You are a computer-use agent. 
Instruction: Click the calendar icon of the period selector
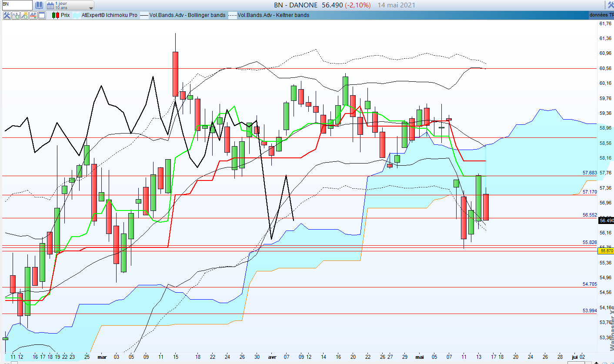click(x=50, y=6)
